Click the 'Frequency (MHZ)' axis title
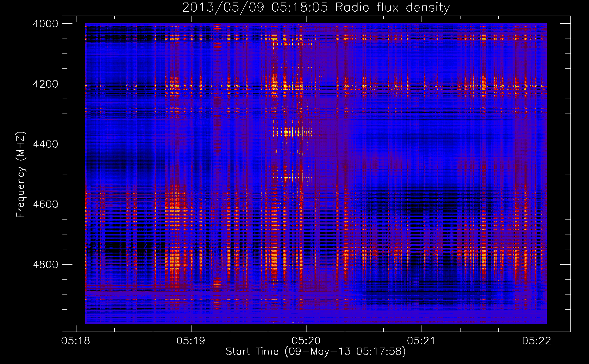 21,175
